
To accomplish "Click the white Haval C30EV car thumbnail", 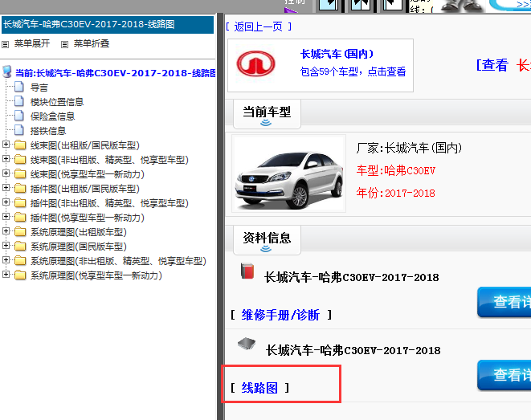I will point(289,173).
